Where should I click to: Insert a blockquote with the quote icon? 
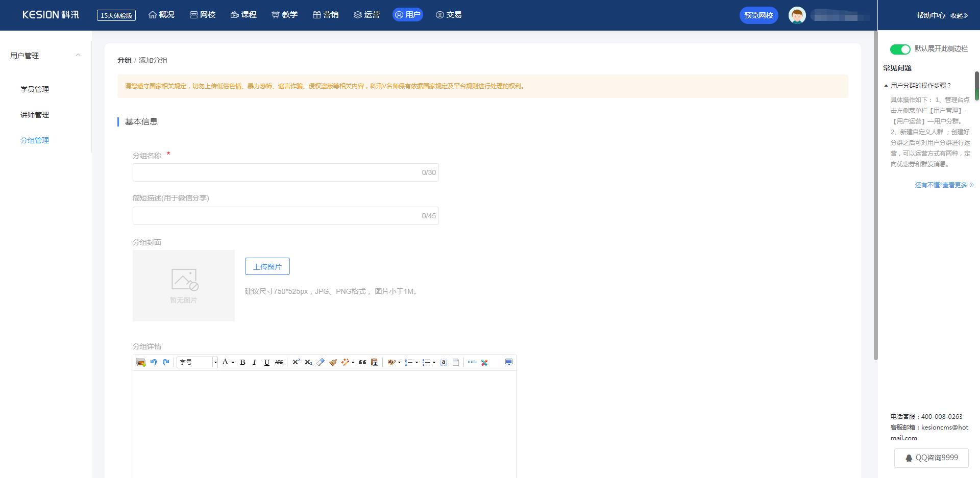[362, 362]
